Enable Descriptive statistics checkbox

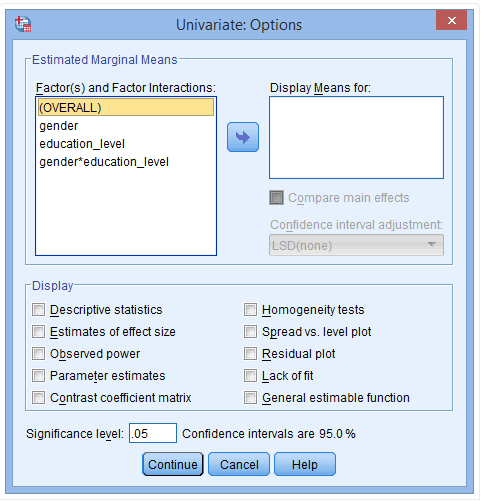[x=38, y=309]
